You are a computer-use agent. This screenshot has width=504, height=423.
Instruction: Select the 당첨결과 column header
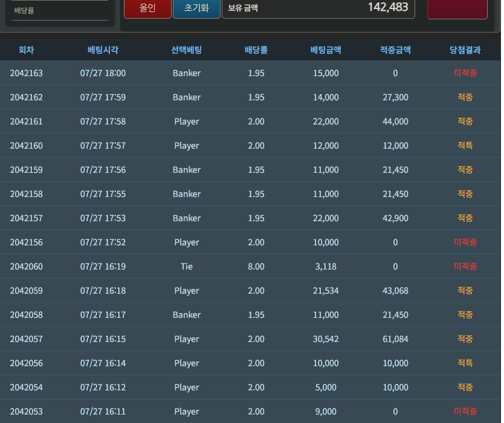click(465, 50)
